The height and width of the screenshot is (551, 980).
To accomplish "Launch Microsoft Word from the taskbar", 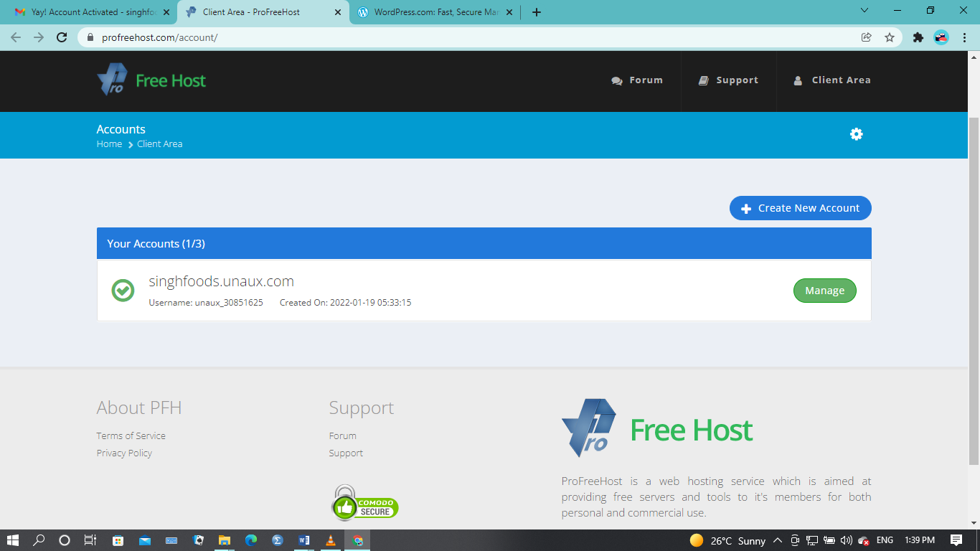I will point(303,540).
